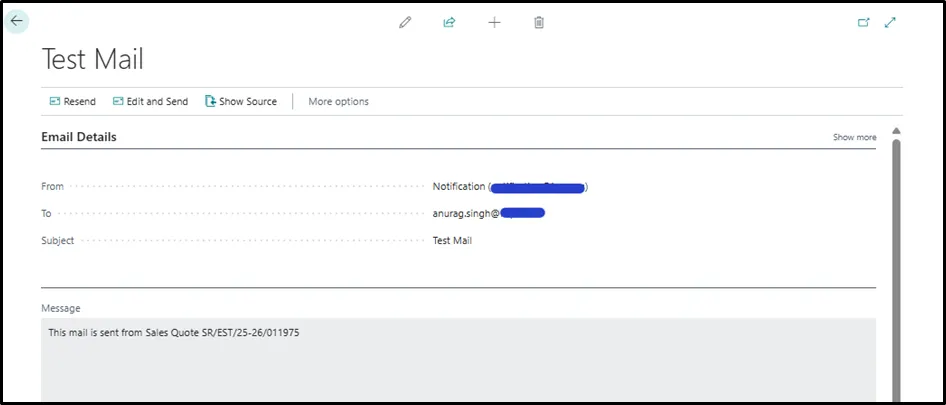This screenshot has height=405, width=946.
Task: Go back using the arrow icon
Action: pos(16,21)
